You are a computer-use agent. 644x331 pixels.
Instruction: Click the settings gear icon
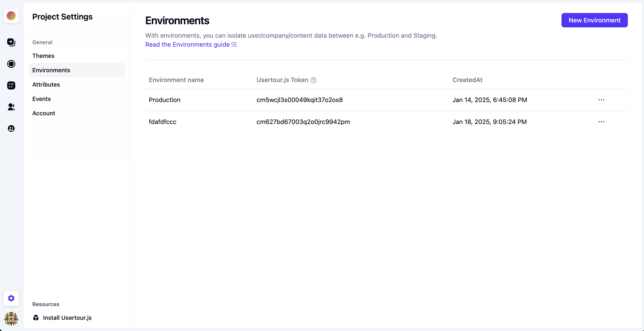[11, 298]
